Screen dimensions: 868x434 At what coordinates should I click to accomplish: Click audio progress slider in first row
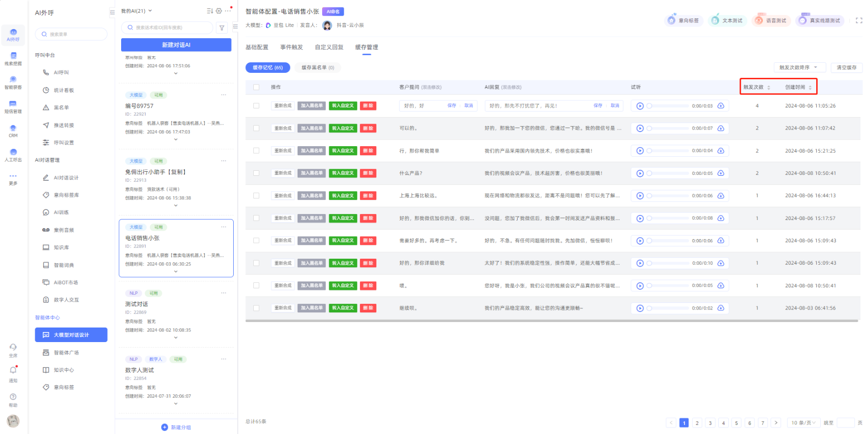667,106
